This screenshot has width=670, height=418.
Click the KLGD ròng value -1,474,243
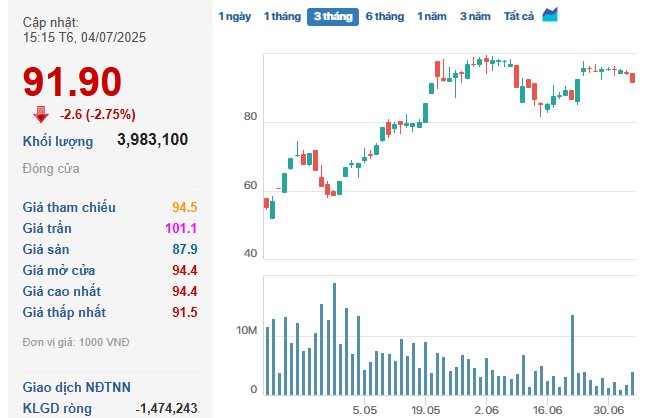click(166, 408)
